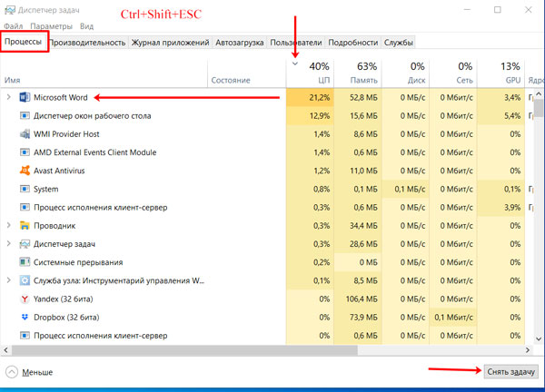This screenshot has height=392, width=545.
Task: Click the Снять задачу button
Action: [510, 372]
